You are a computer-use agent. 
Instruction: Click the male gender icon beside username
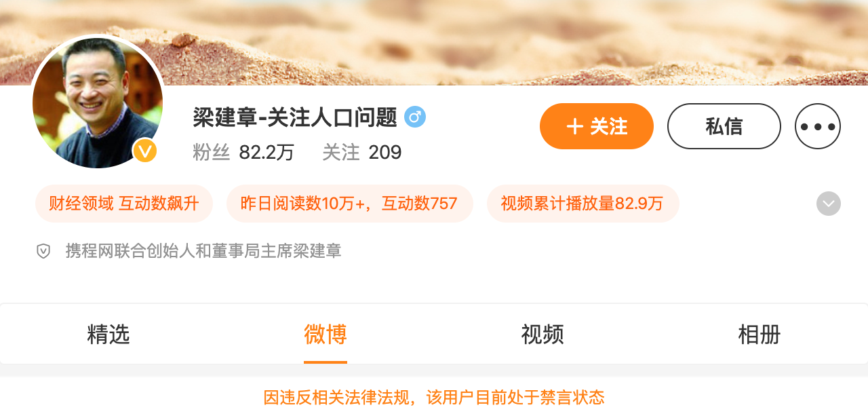pos(415,117)
